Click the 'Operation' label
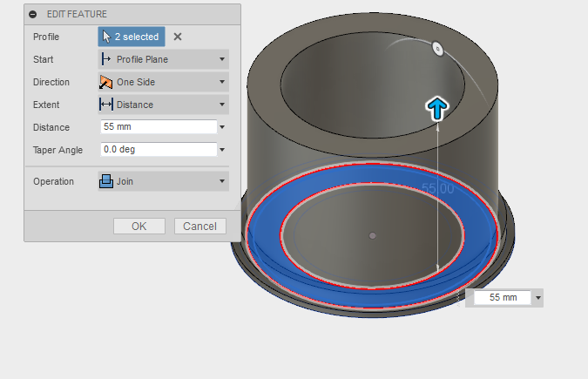The width and height of the screenshot is (588, 379). (53, 181)
